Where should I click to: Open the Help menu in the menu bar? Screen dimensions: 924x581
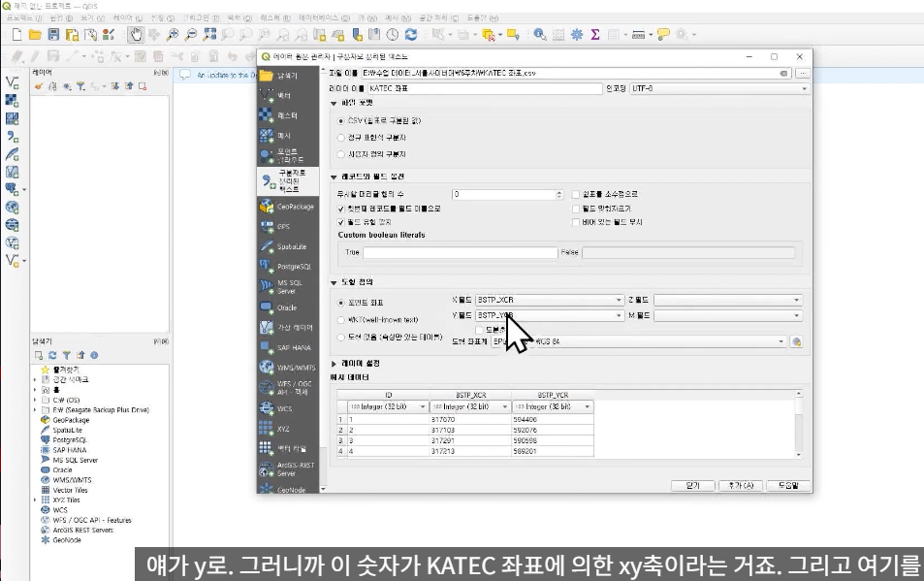coord(482,18)
